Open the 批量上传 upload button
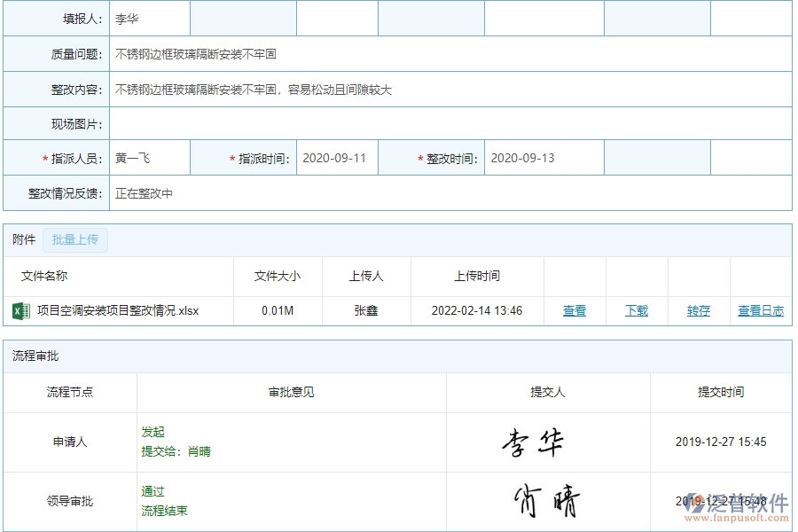 point(75,239)
